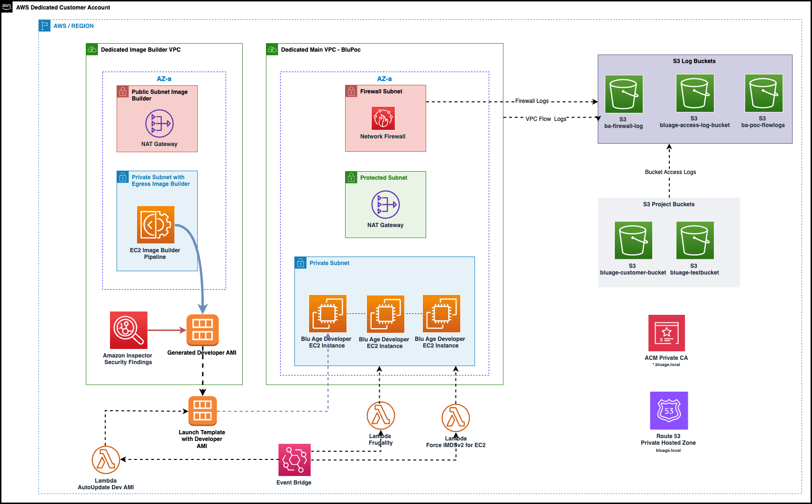Select the Generated Developer AMI icon

pyautogui.click(x=203, y=330)
